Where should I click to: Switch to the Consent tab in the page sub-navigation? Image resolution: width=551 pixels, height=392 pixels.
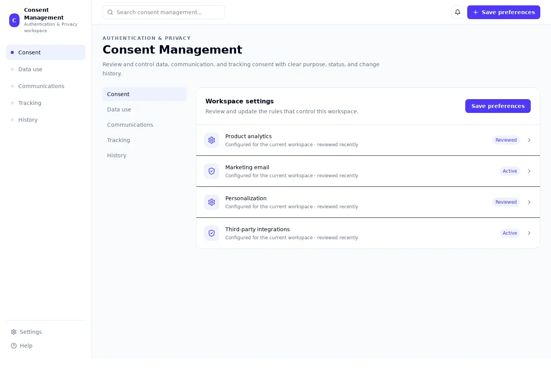[145, 94]
